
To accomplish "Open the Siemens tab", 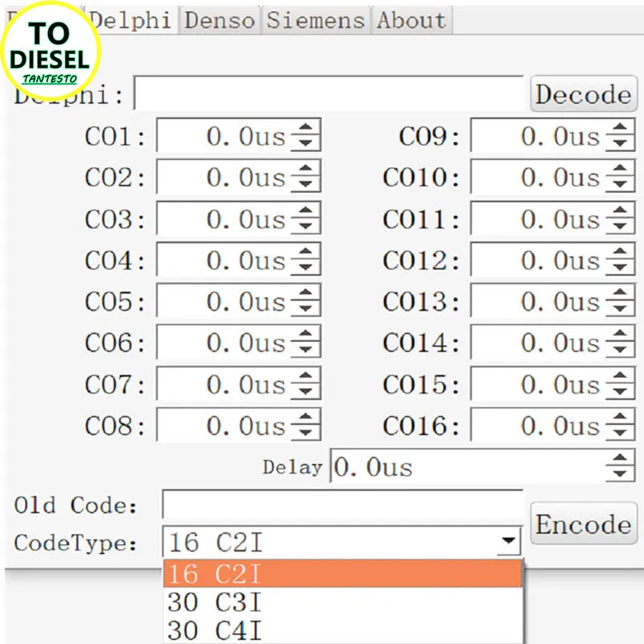I will point(316,20).
